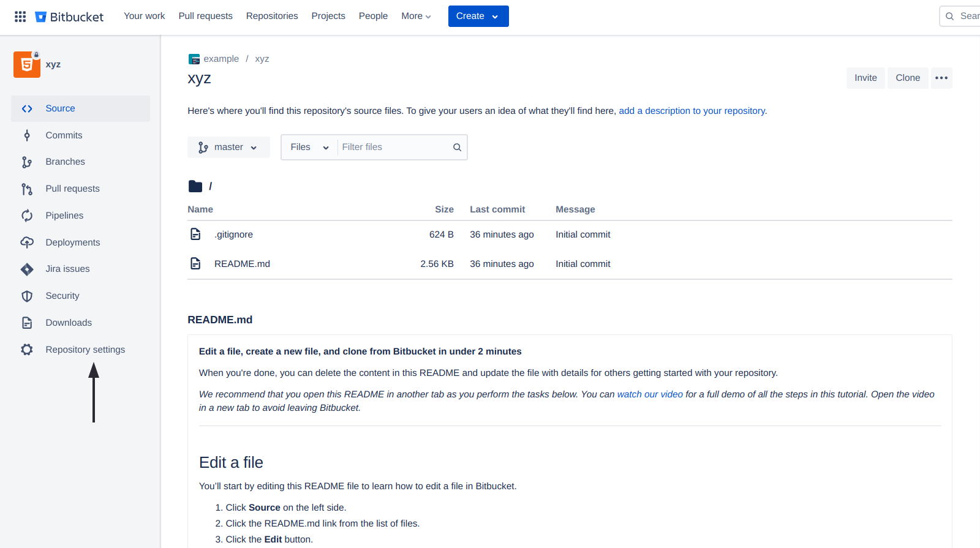Expand the More navigation dropdown
This screenshot has width=980, height=548.
pos(416,16)
